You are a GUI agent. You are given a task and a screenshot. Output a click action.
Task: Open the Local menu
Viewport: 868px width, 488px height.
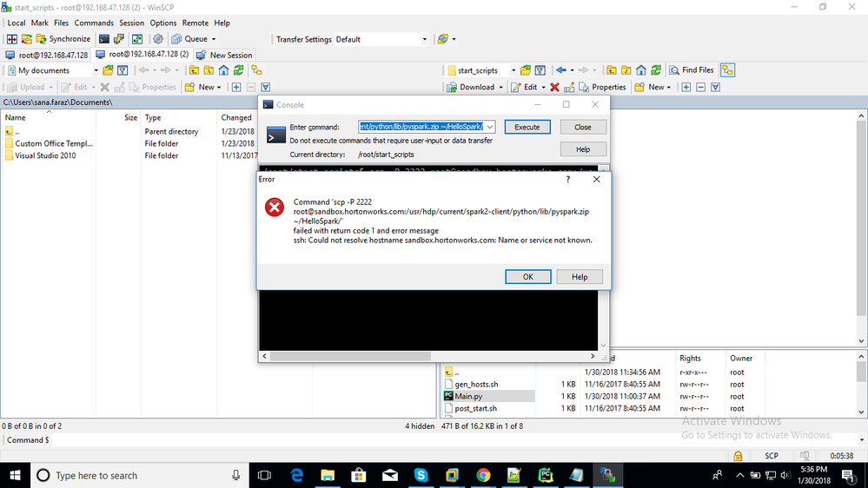tap(16, 23)
